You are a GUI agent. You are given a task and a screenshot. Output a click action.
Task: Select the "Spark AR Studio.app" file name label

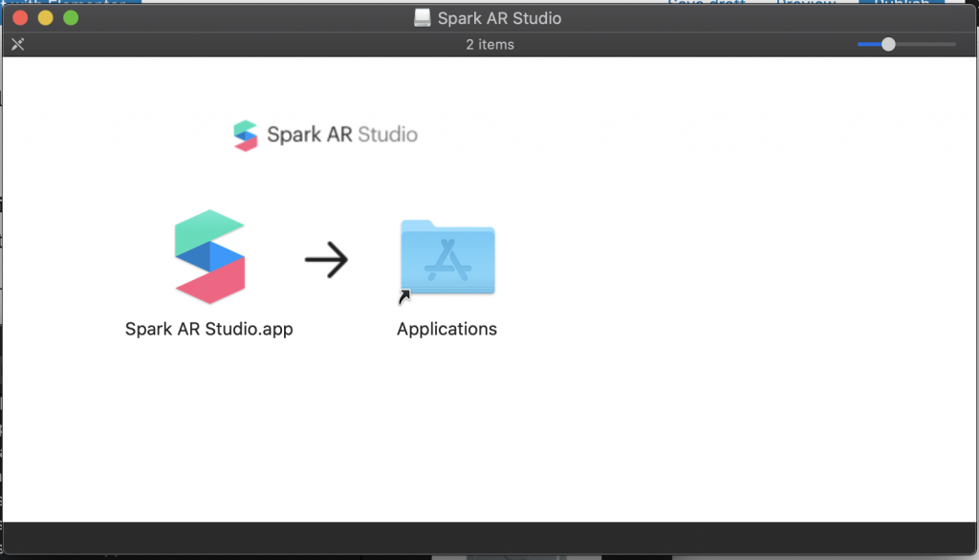(x=208, y=329)
